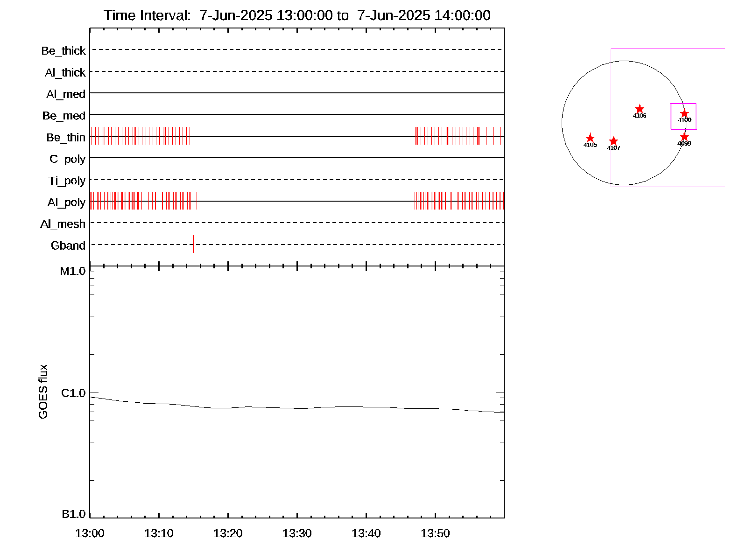Select the Al_mesh filter label
The image size is (747, 560).
(63, 224)
